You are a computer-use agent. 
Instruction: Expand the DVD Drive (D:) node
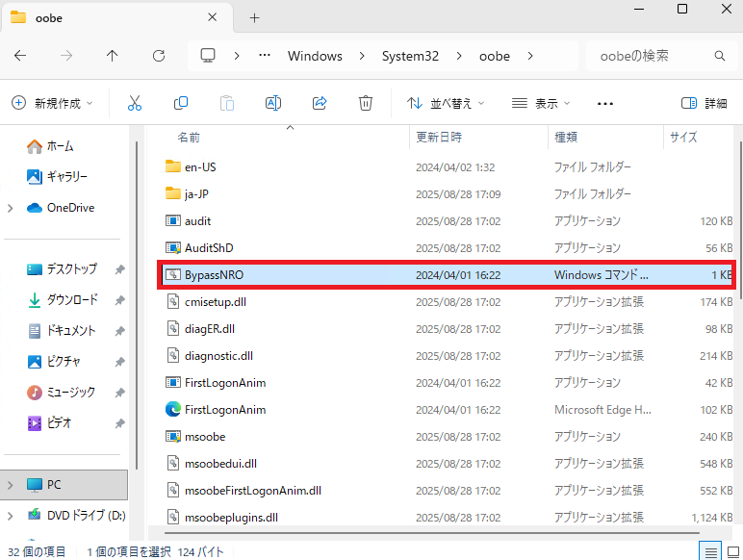[x=11, y=516]
